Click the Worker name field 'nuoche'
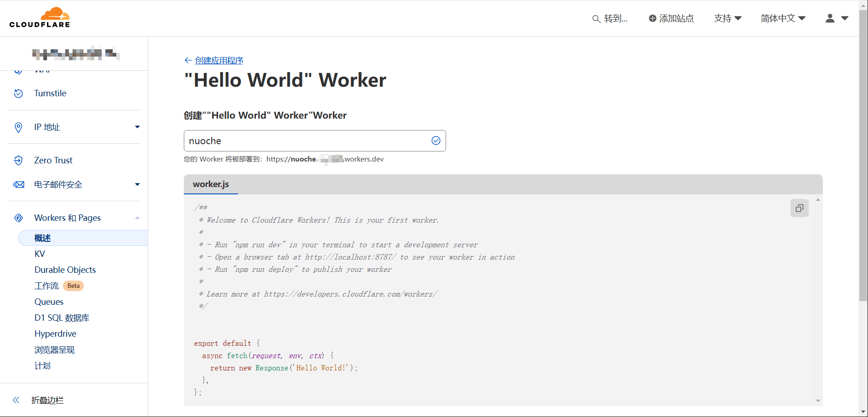The image size is (868, 417). click(315, 141)
